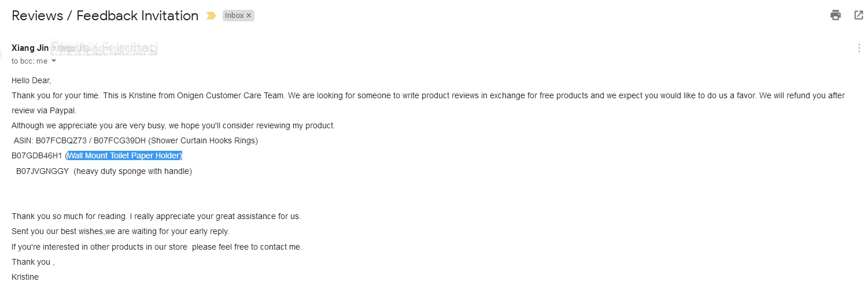The height and width of the screenshot is (293, 868).
Task: Click the ASIN code B07FCBQZ73
Action: [x=60, y=140]
